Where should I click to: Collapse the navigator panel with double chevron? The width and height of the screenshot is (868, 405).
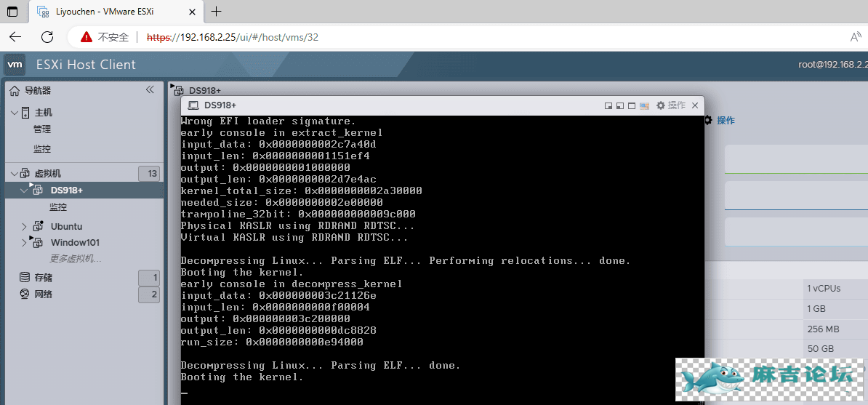click(150, 89)
